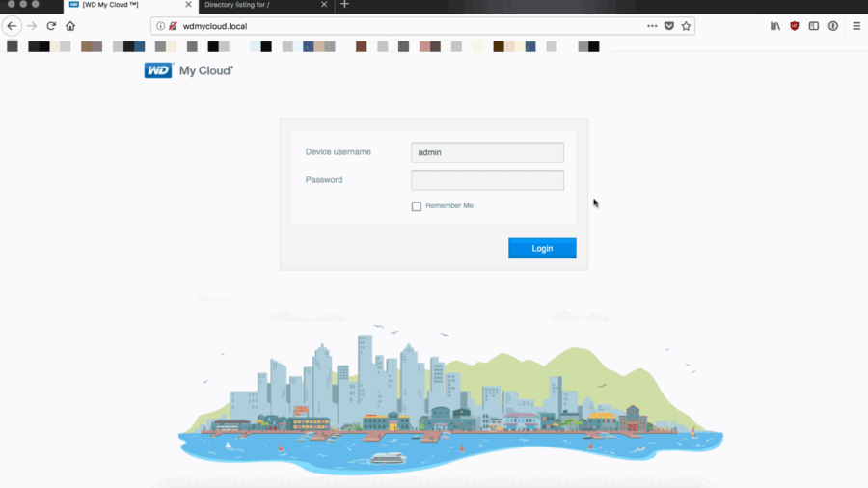Click the My Cloud title text

pos(206,70)
